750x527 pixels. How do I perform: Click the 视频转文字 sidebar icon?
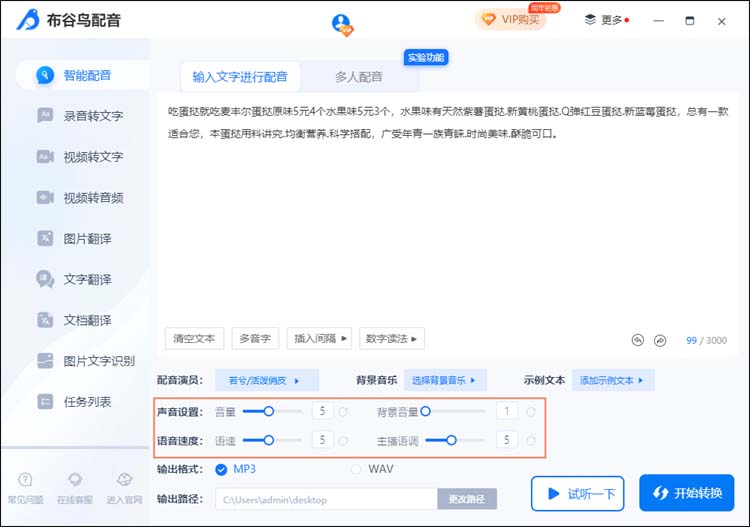45,156
